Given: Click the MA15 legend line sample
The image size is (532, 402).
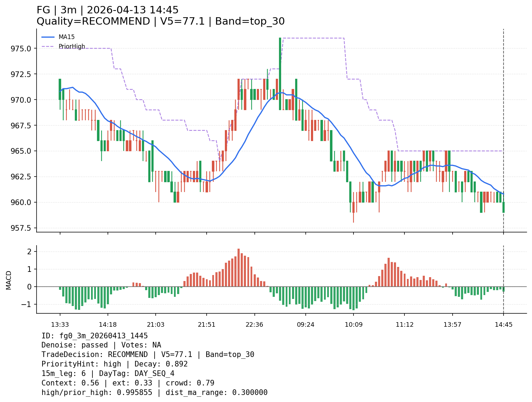Looking at the screenshot, I should pyautogui.click(x=48, y=37).
